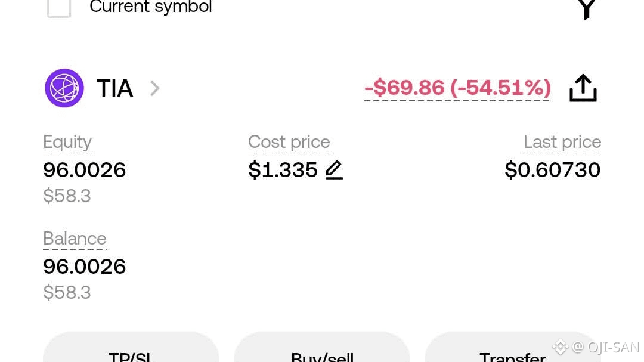This screenshot has width=644, height=362.
Task: Open the filter funnel icon
Action: tap(587, 8)
